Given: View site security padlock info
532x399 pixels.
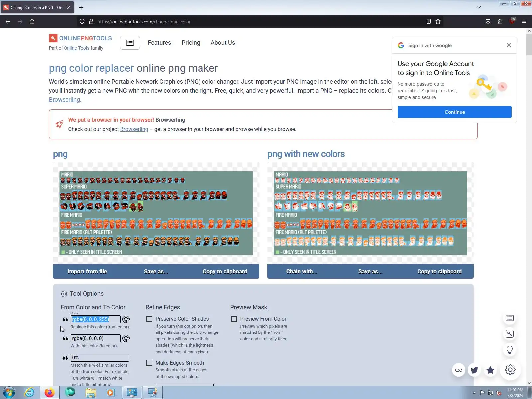Looking at the screenshot, I should (x=91, y=22).
